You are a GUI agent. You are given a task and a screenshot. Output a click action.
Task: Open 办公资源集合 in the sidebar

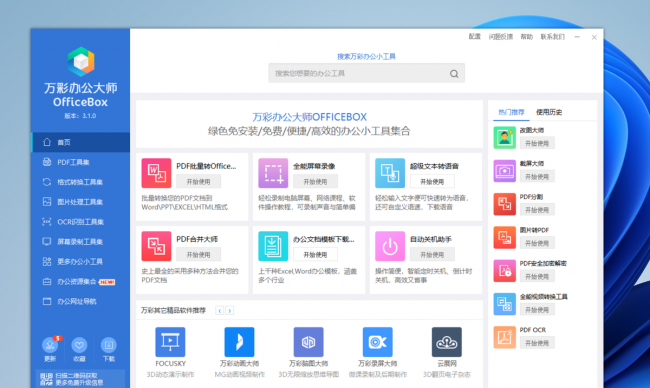[80, 281]
